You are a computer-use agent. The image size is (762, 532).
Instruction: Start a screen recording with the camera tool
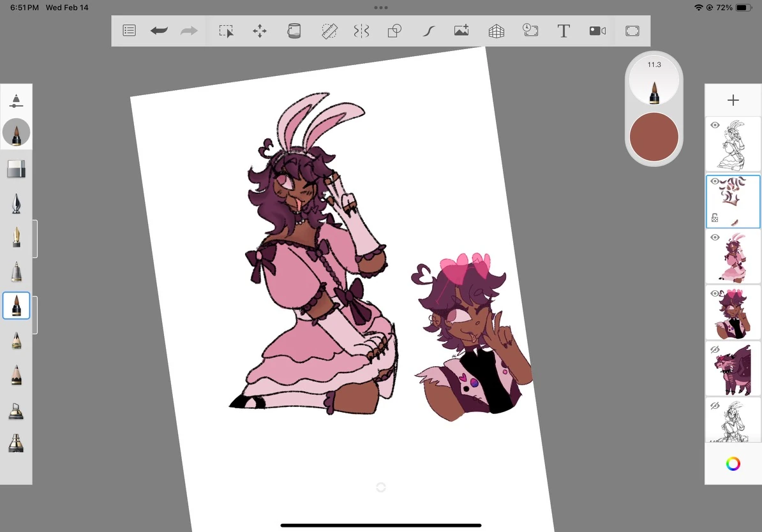click(597, 30)
